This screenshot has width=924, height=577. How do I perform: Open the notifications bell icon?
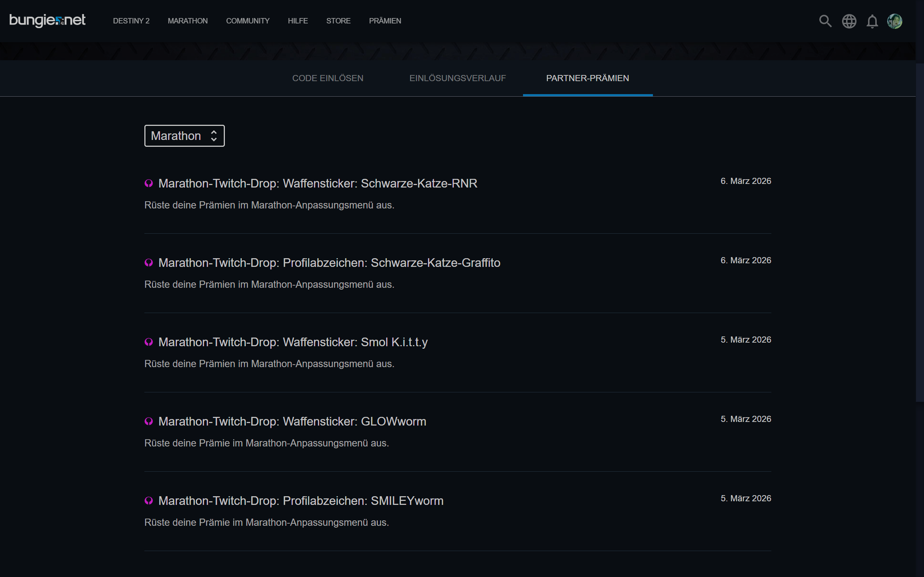[872, 21]
